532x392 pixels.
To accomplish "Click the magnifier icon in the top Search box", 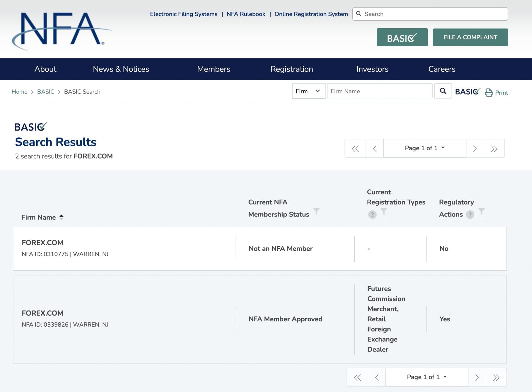I will pyautogui.click(x=359, y=14).
